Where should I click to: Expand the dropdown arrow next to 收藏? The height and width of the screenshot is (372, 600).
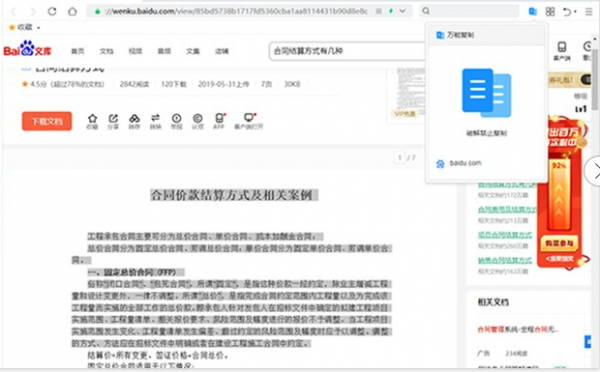click(38, 28)
